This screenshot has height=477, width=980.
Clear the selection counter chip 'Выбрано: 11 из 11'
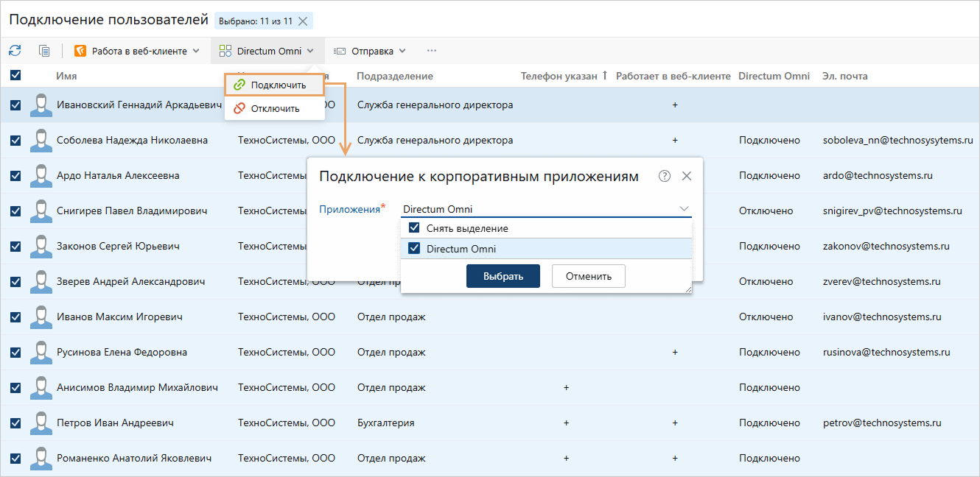pyautogui.click(x=303, y=21)
